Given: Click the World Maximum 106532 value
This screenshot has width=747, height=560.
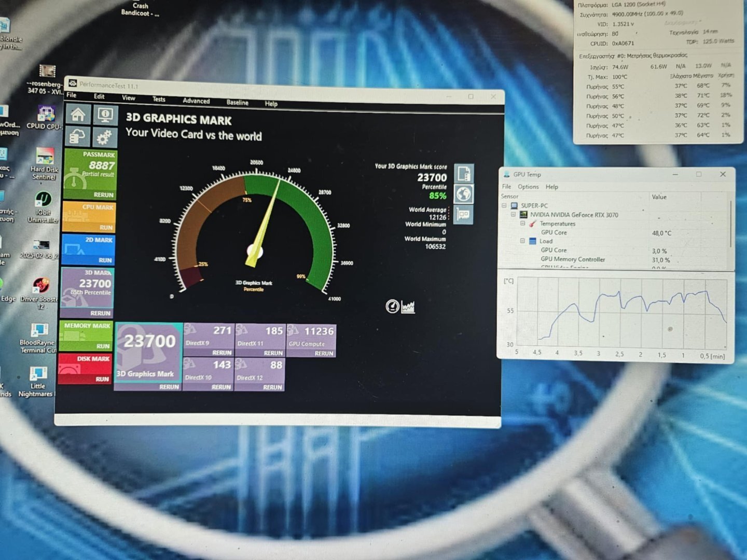Looking at the screenshot, I should tap(435, 246).
